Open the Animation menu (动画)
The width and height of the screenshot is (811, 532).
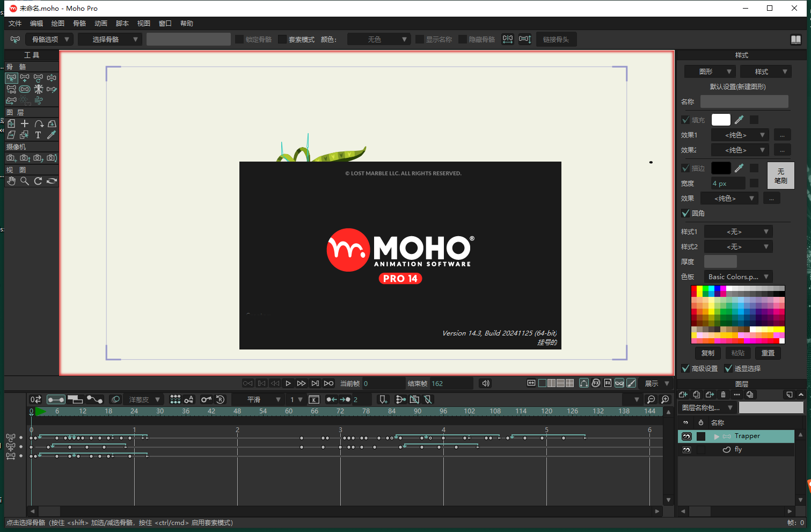(101, 24)
